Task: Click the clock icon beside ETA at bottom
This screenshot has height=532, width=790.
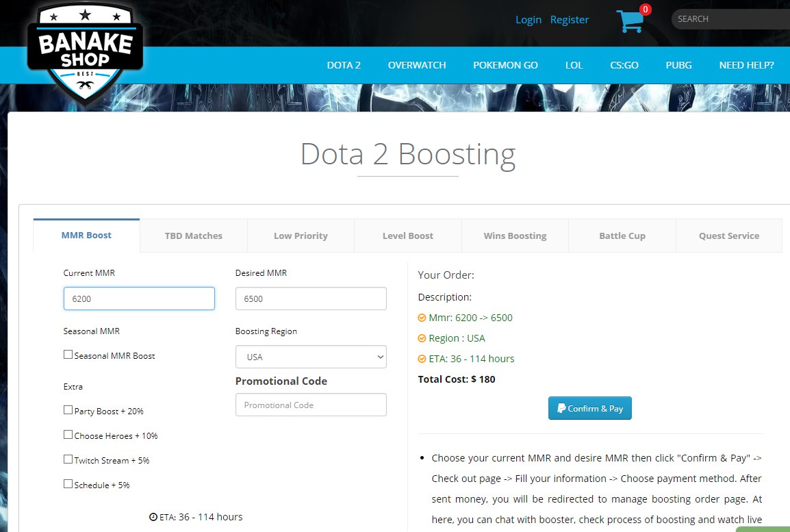Action: (x=153, y=517)
